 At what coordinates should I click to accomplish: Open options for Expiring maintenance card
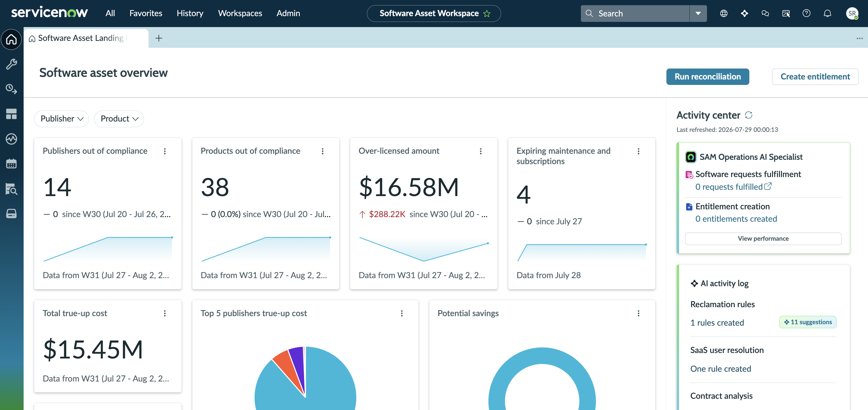[638, 151]
